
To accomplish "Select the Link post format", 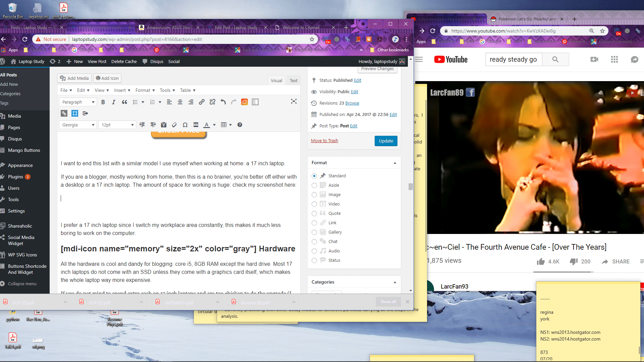I will click(x=314, y=223).
